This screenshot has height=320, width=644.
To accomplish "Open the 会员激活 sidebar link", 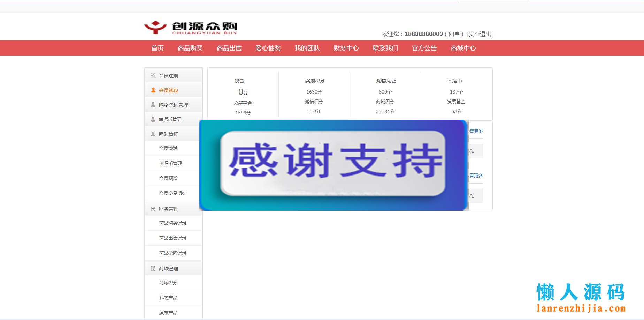I will (x=168, y=148).
